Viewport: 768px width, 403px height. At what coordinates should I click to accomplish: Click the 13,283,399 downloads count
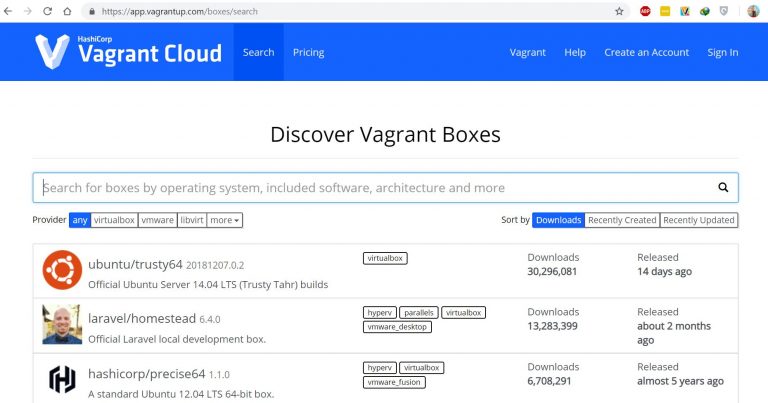552,326
